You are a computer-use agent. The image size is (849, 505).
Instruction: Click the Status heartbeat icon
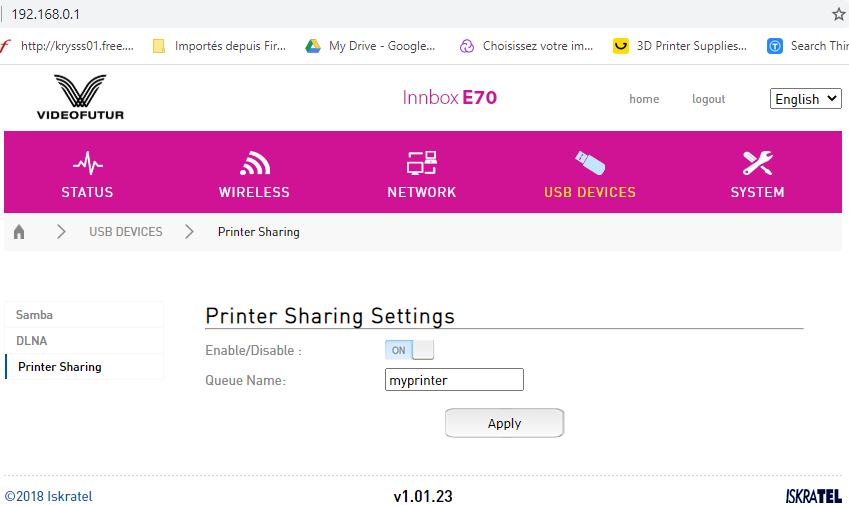tap(87, 162)
